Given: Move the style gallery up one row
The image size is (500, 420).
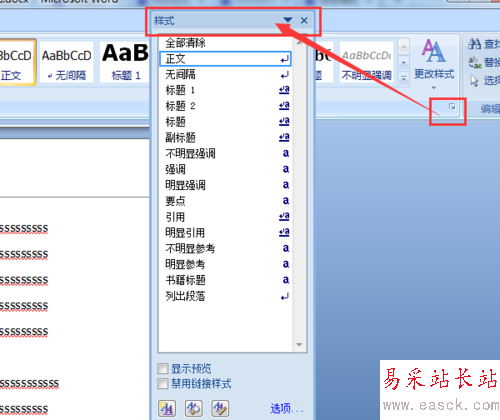Looking at the screenshot, I should 403,47.
